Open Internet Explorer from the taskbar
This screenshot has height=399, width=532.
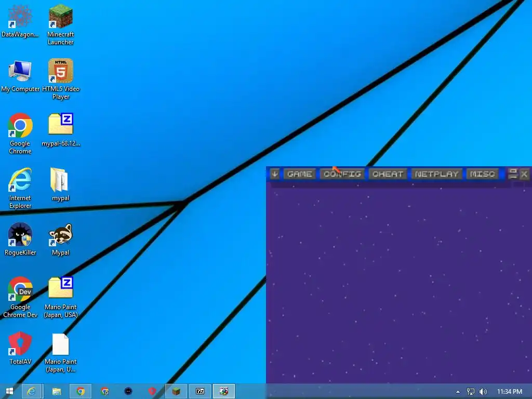(31, 391)
